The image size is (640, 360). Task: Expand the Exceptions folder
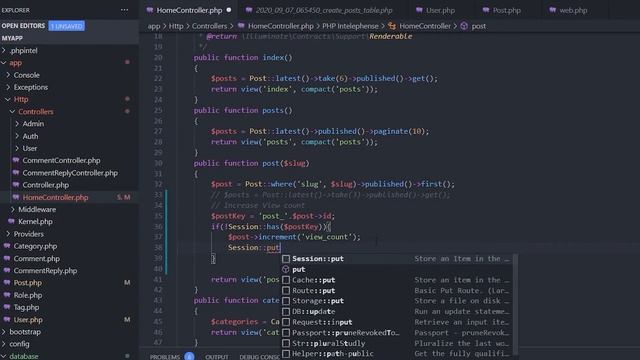pyautogui.click(x=8, y=87)
